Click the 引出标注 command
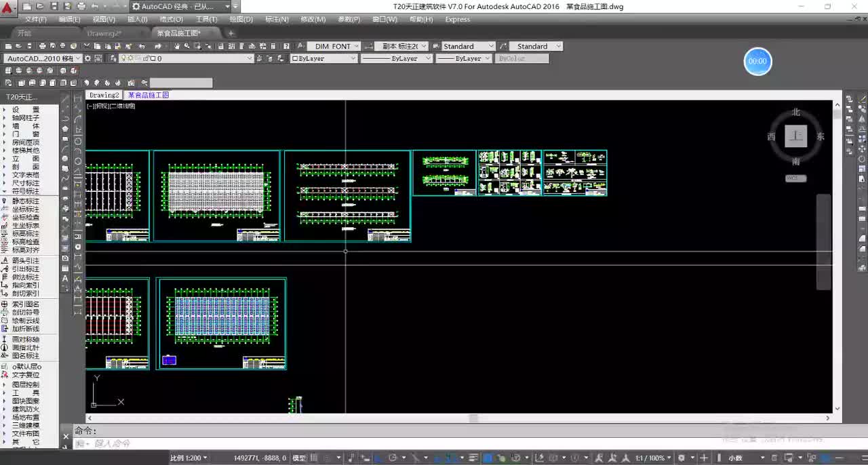The width and height of the screenshot is (868, 465). tap(26, 269)
